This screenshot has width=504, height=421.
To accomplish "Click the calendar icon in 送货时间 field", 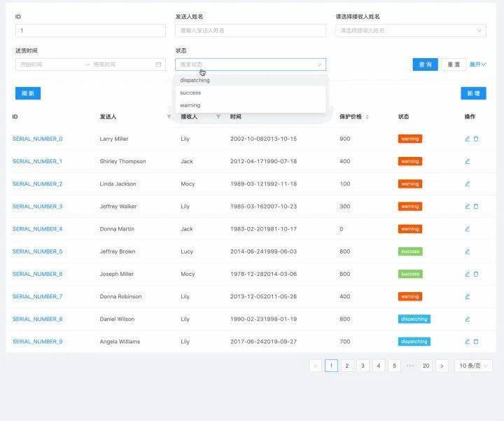I will 158,64.
